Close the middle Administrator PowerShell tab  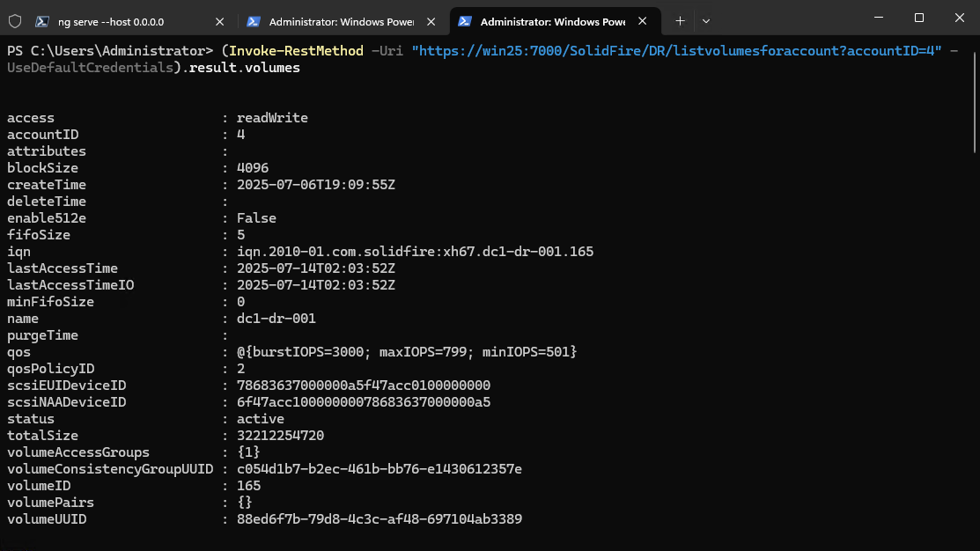point(431,21)
